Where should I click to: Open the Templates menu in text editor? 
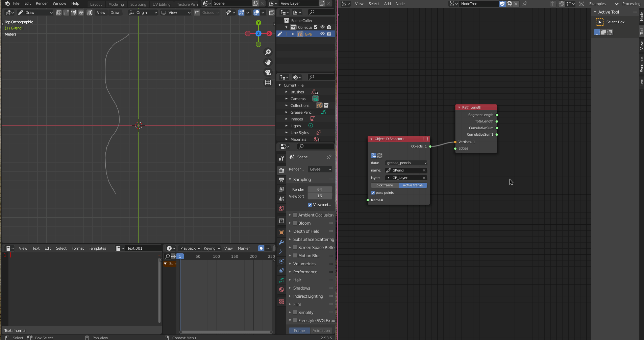coord(98,248)
